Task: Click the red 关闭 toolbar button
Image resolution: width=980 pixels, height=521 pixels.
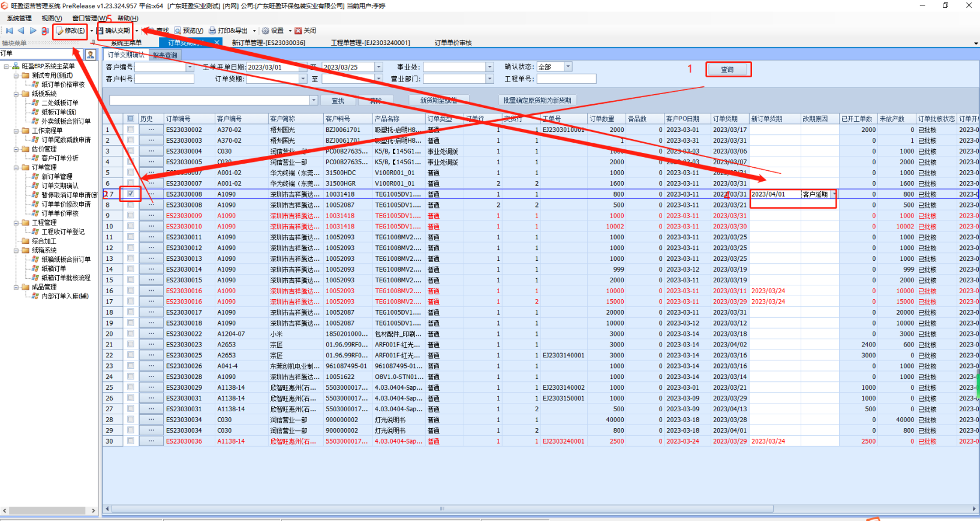Action: pyautogui.click(x=306, y=31)
